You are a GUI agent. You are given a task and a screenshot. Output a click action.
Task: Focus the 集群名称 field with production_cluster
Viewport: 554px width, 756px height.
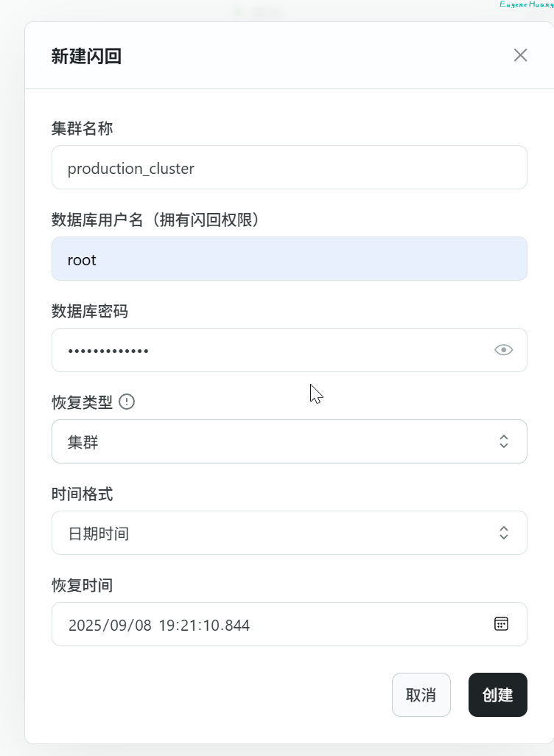pyautogui.click(x=289, y=167)
